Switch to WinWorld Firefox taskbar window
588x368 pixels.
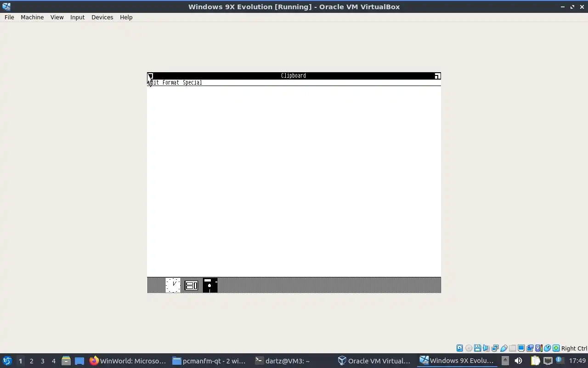click(128, 361)
